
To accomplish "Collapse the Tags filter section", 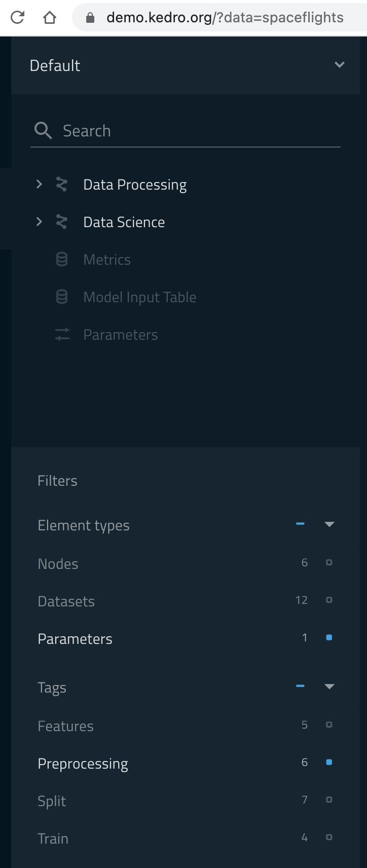I will (x=329, y=687).
